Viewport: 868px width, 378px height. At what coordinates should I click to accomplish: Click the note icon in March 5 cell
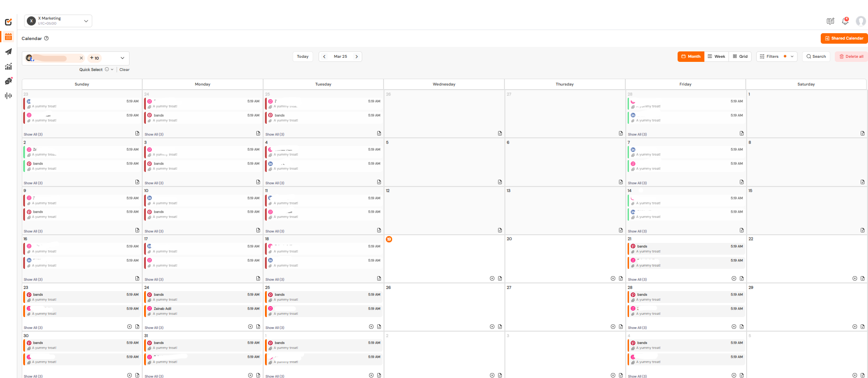pyautogui.click(x=500, y=182)
